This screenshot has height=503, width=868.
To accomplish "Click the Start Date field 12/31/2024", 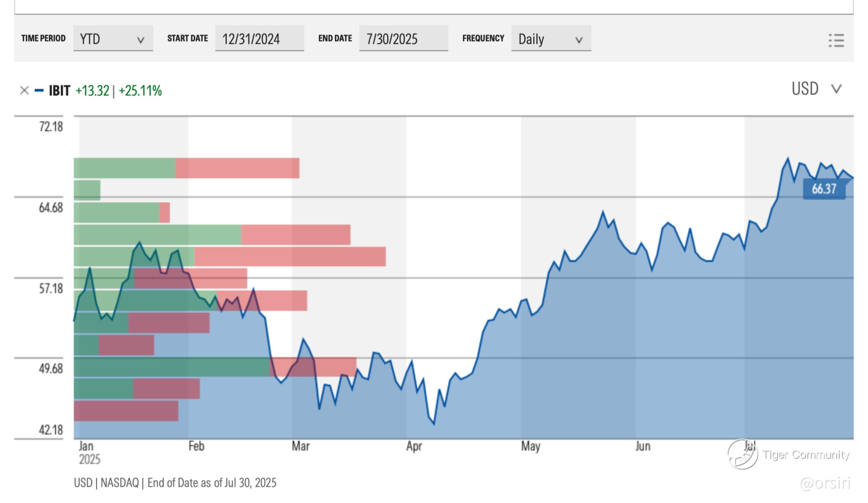I will [259, 39].
